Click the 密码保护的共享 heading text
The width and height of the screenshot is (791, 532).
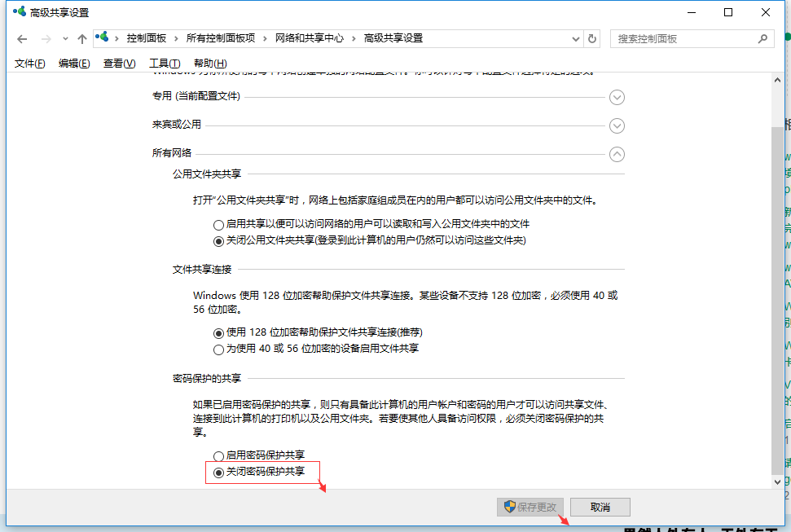(x=207, y=379)
